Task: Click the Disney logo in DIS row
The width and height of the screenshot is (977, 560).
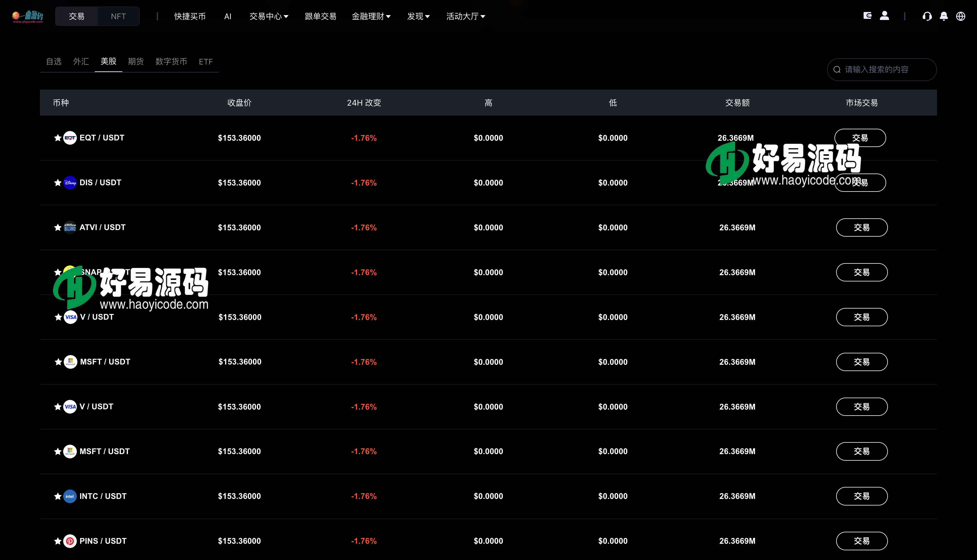Action: point(70,183)
